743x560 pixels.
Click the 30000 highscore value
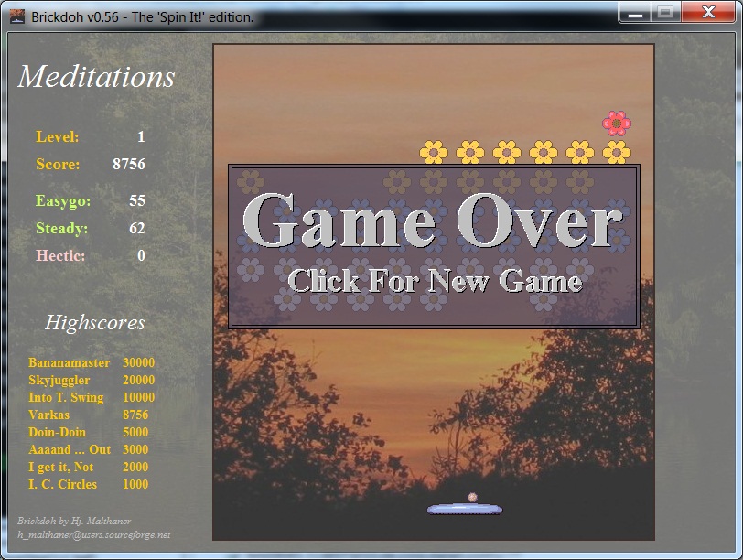(139, 362)
